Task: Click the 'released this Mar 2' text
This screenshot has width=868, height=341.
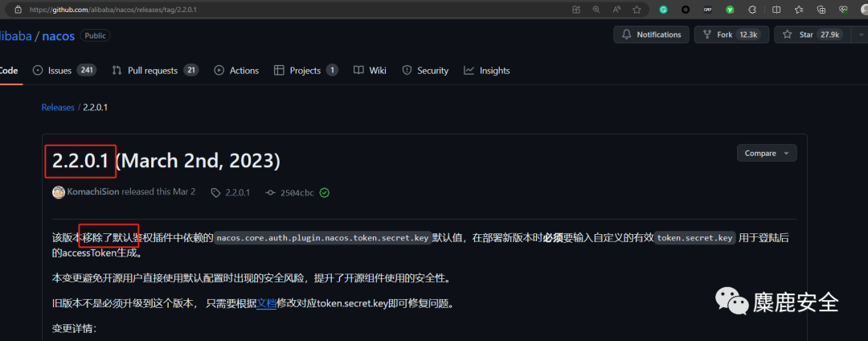Action: pos(158,192)
